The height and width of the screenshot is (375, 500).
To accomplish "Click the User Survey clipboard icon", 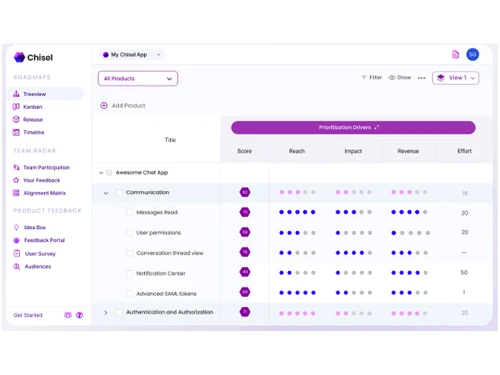I will (17, 254).
